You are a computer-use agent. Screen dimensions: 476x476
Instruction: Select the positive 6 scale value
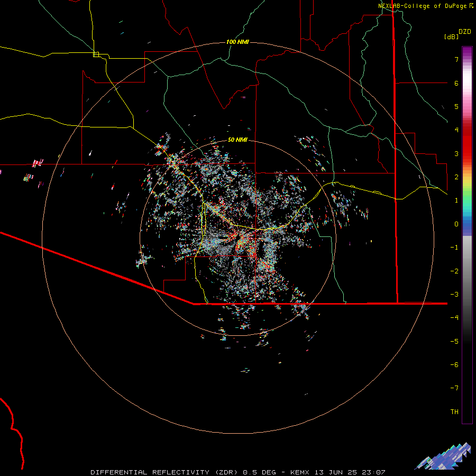pos(456,83)
